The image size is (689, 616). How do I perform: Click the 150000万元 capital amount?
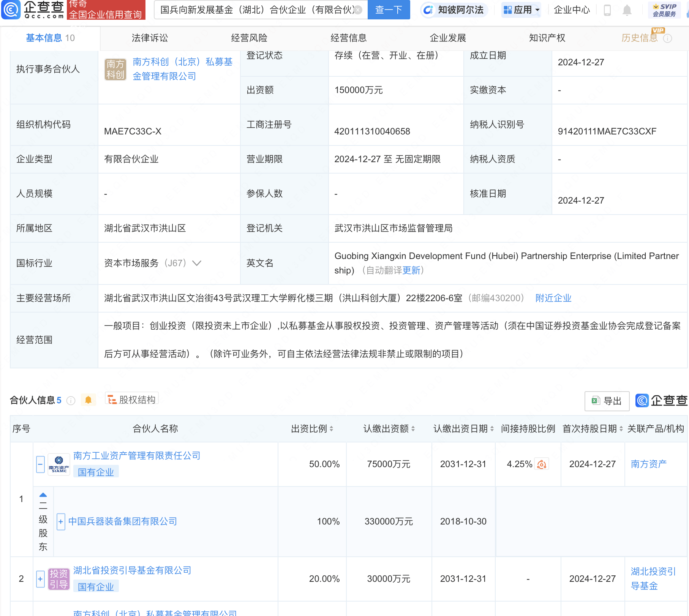click(359, 90)
